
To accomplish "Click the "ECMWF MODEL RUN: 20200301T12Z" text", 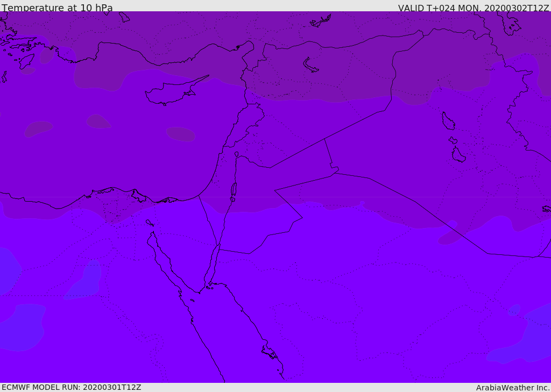I will pos(71,387).
